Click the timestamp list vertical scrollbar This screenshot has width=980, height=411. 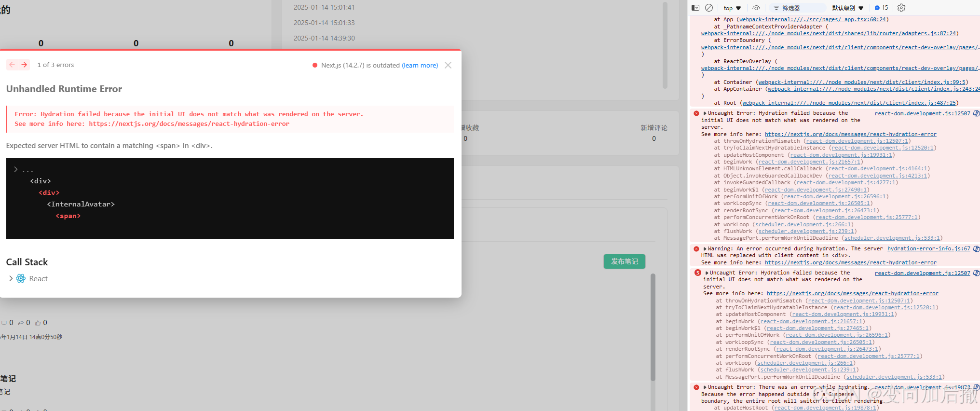click(665, 45)
